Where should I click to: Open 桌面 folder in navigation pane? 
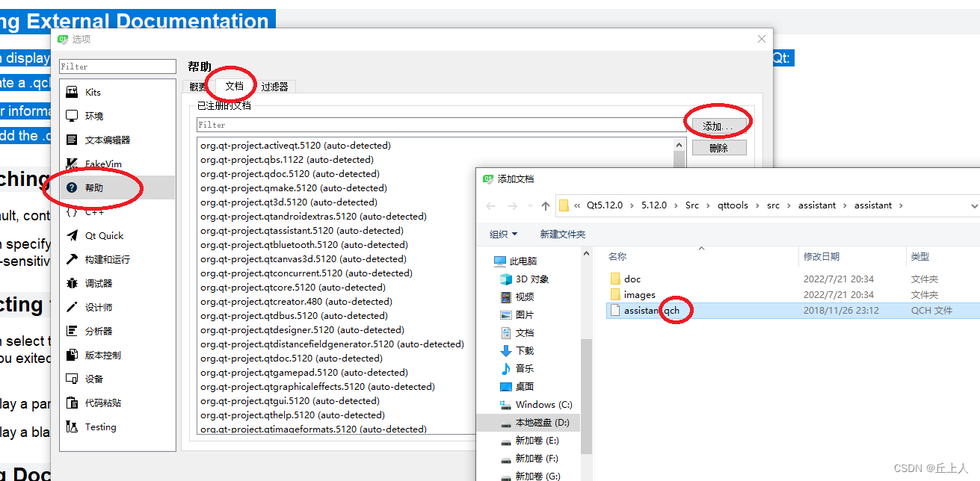[x=517, y=387]
